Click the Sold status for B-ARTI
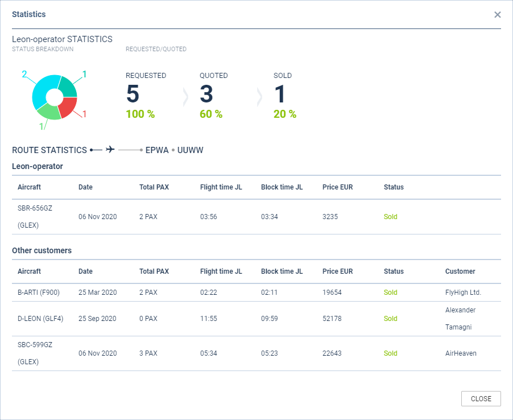Screen dimensions: 513x420 pyautogui.click(x=390, y=293)
